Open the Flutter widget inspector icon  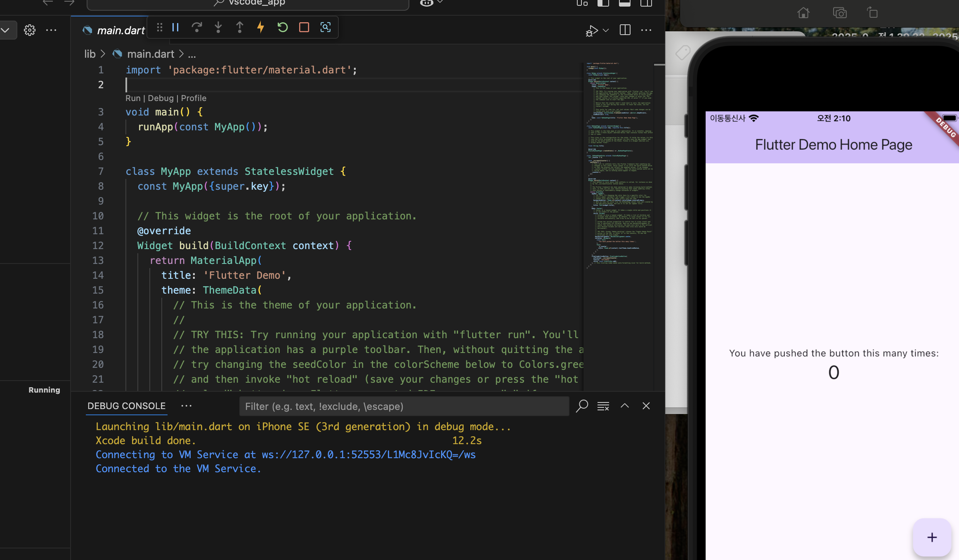(326, 28)
